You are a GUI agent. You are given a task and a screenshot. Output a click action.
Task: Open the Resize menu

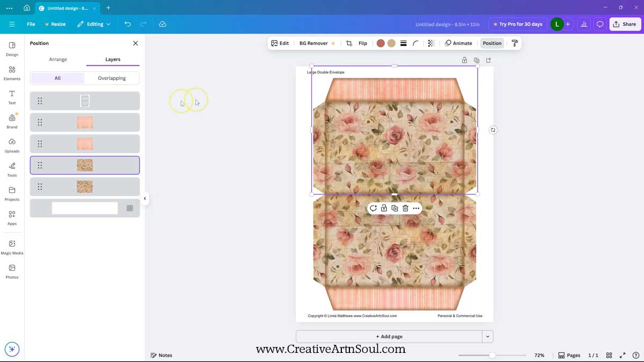(55, 24)
